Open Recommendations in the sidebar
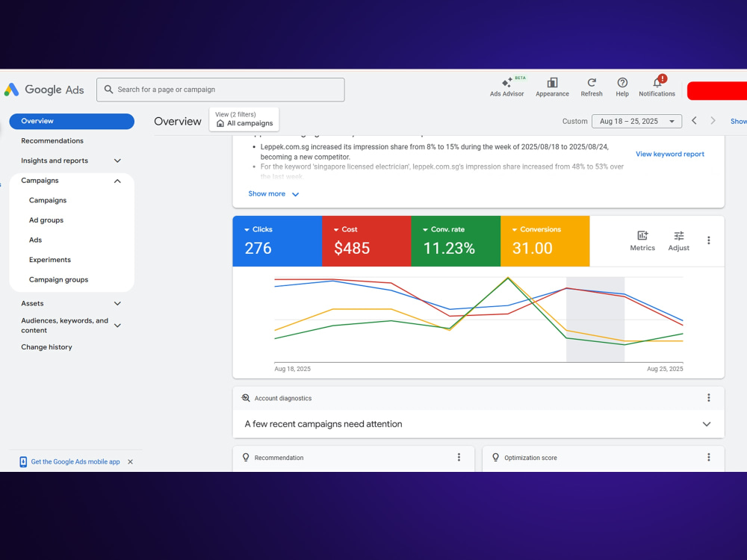 [52, 141]
